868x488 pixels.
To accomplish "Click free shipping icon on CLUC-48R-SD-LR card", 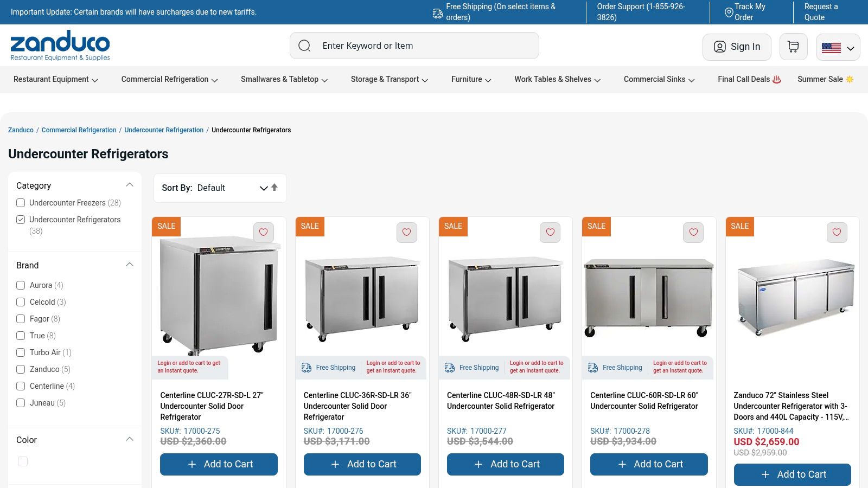I will 450,368.
